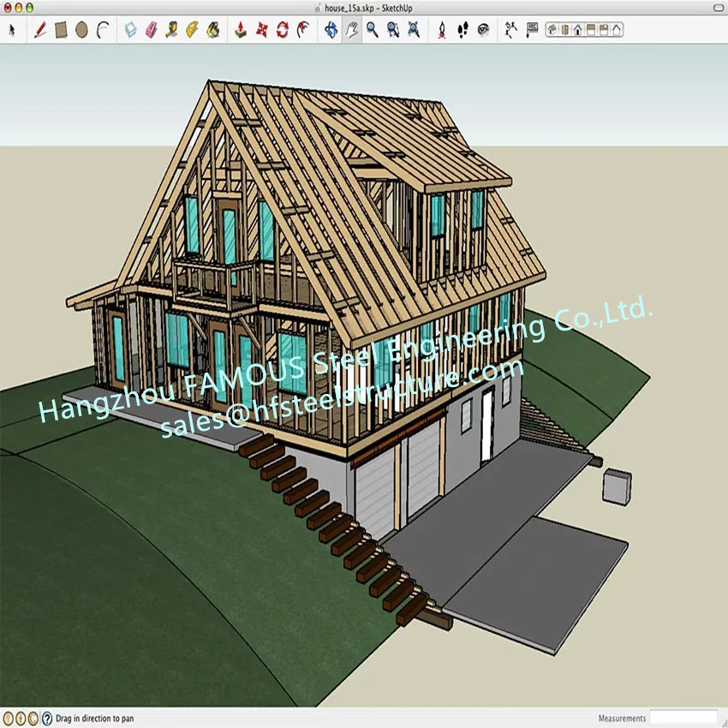Activate the Position Camera tool
728x728 pixels.
[x=442, y=30]
